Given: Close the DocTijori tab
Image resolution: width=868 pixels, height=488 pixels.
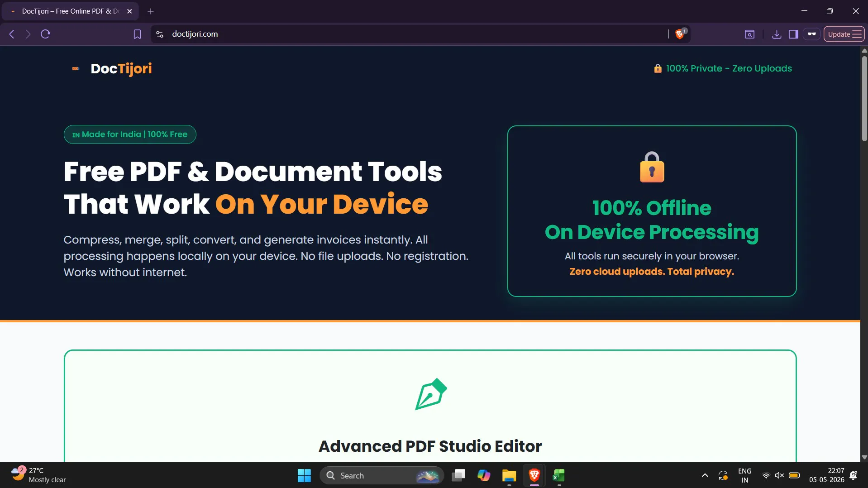Looking at the screenshot, I should [129, 11].
